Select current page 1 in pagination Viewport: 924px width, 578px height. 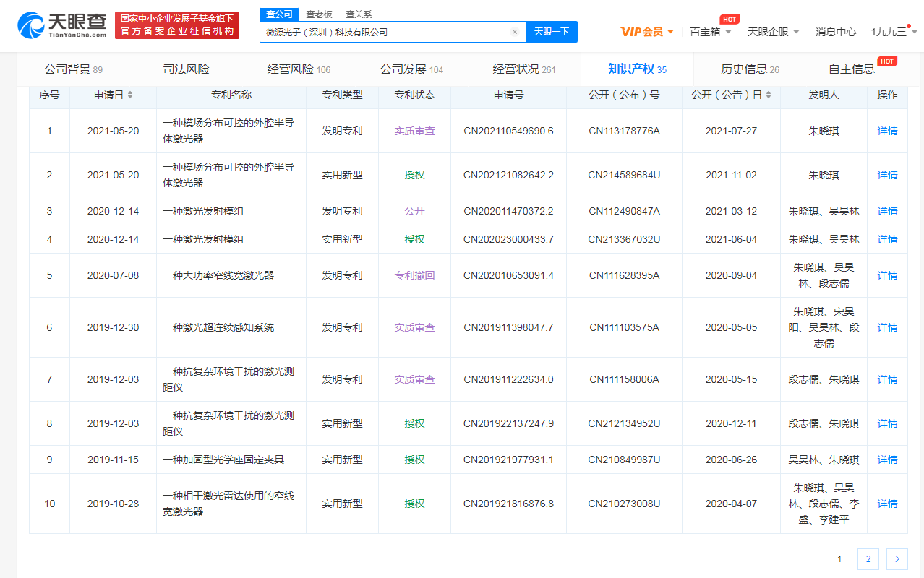coord(839,559)
